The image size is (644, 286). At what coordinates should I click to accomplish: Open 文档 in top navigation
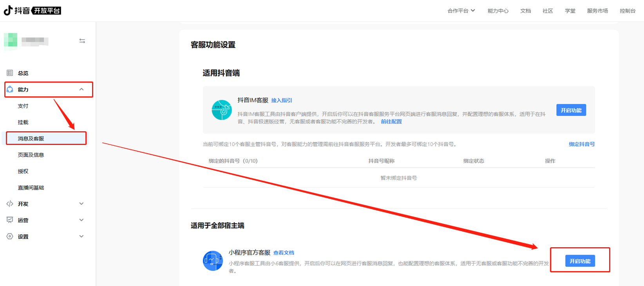[x=525, y=11]
